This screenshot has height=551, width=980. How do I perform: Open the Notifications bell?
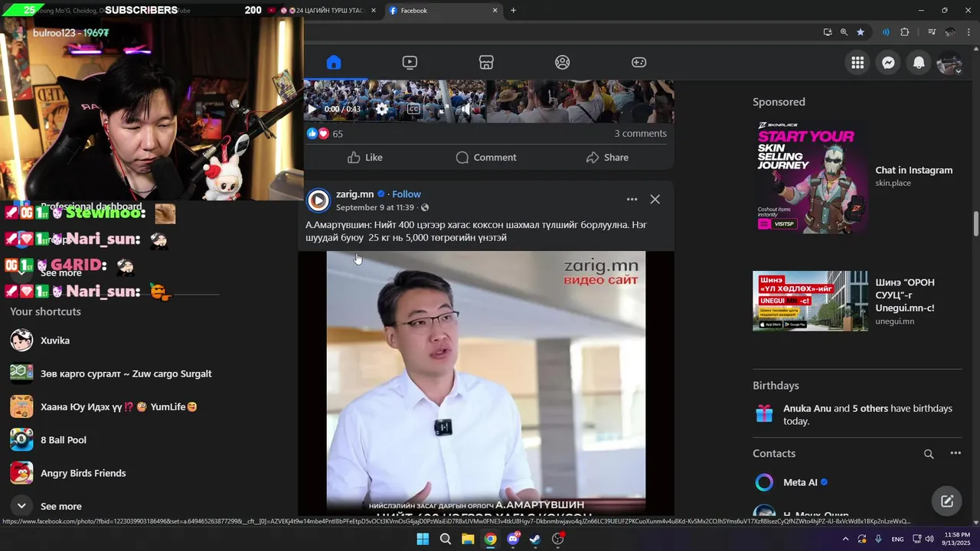click(x=919, y=64)
